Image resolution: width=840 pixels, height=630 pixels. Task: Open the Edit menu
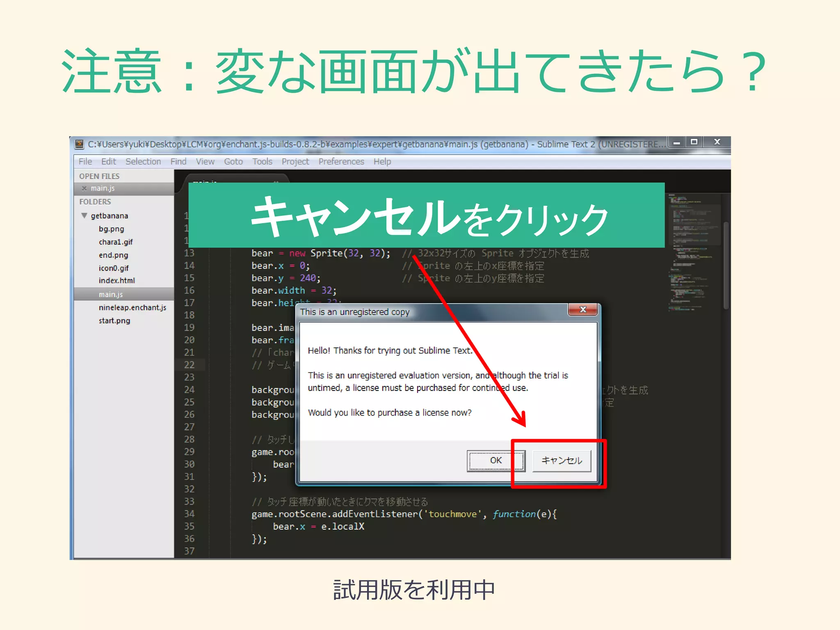109,162
